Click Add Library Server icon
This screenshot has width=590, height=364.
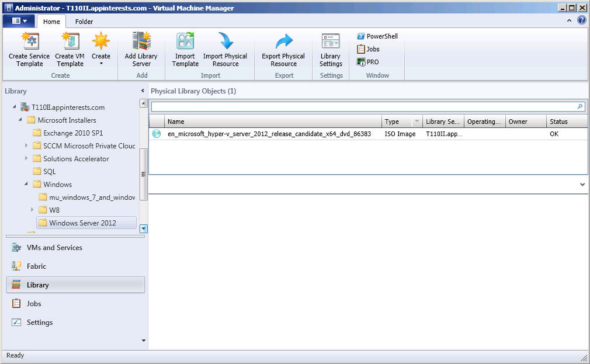pos(141,42)
